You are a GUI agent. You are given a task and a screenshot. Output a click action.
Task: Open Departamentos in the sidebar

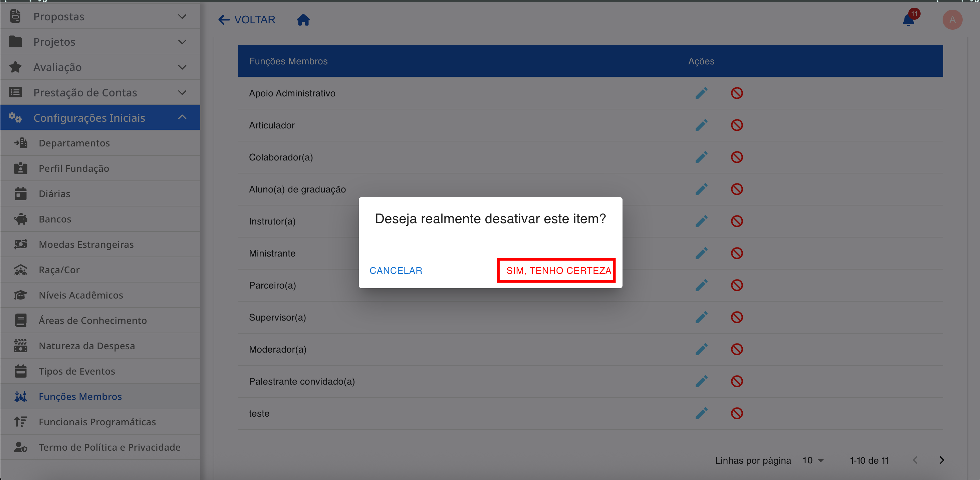tap(74, 143)
